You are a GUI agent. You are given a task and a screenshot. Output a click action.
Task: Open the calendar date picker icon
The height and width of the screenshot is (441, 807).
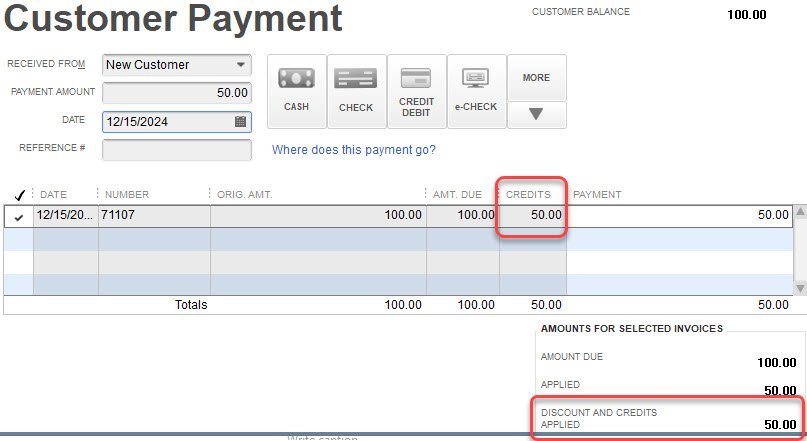point(240,121)
